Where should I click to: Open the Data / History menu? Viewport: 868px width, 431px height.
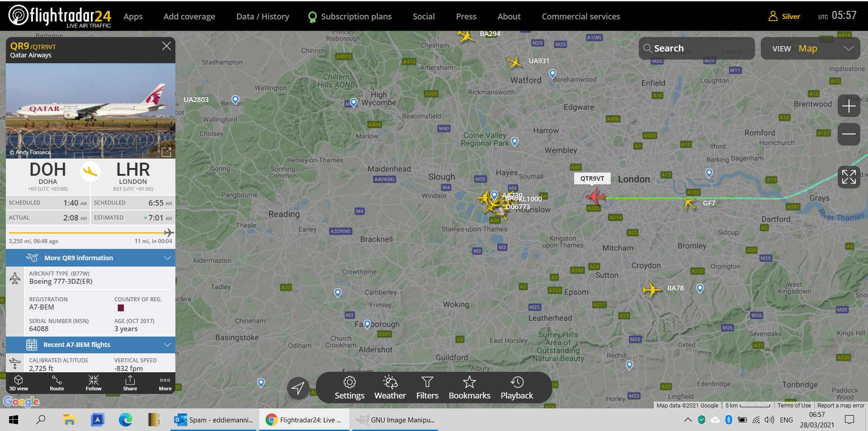263,16
